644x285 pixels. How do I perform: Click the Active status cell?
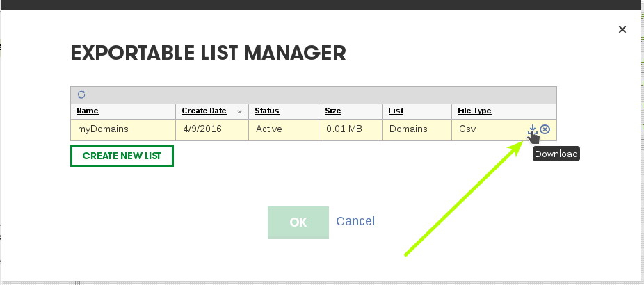pyautogui.click(x=284, y=130)
